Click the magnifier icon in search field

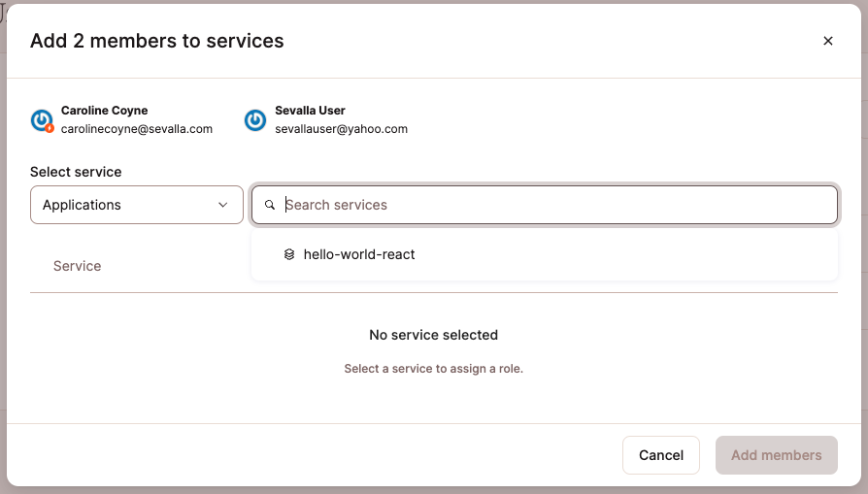(270, 206)
